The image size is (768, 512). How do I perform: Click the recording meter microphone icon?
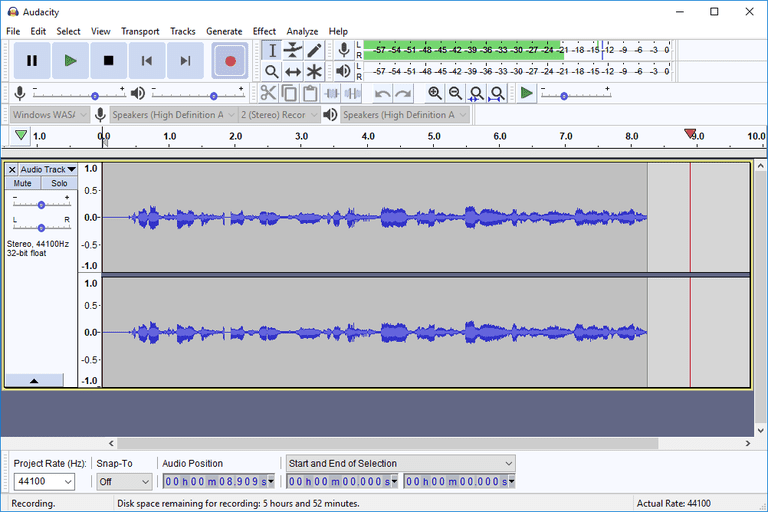pyautogui.click(x=344, y=50)
